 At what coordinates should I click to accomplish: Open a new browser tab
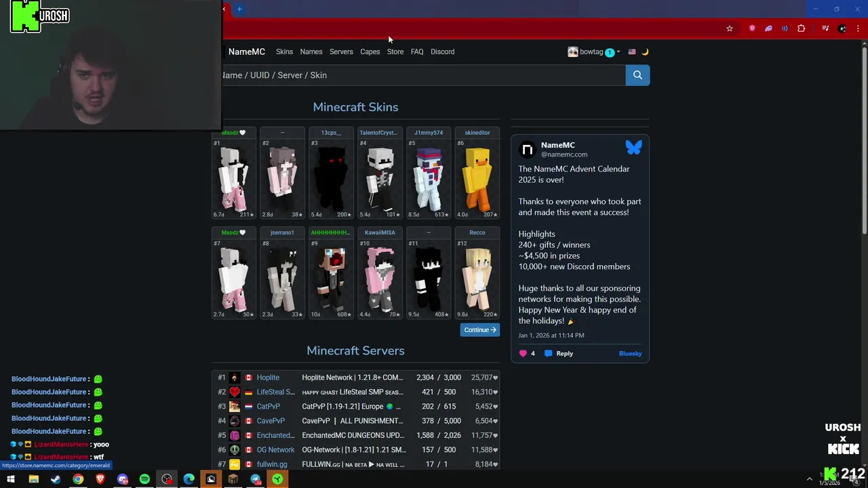(x=239, y=9)
